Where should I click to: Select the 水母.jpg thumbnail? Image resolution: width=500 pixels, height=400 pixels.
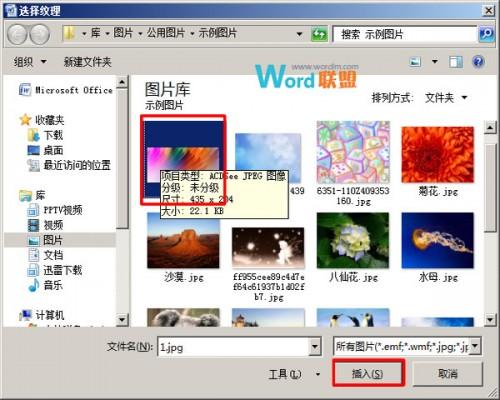[x=437, y=240]
